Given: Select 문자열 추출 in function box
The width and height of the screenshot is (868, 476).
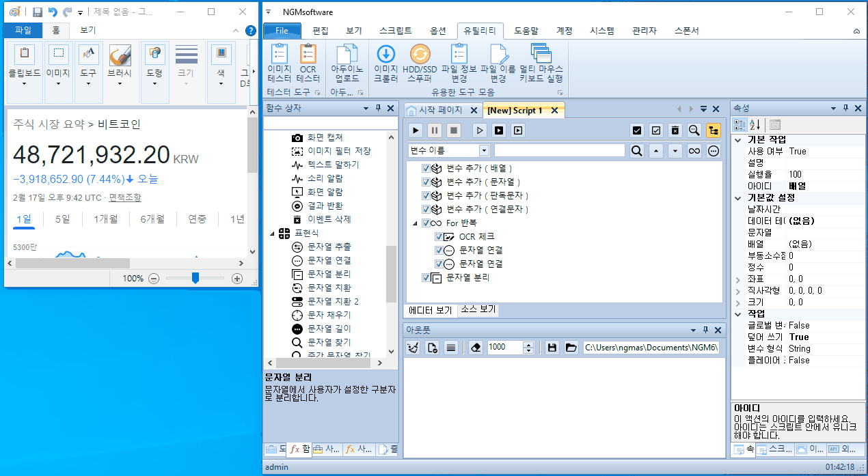Looking at the screenshot, I should point(329,247).
